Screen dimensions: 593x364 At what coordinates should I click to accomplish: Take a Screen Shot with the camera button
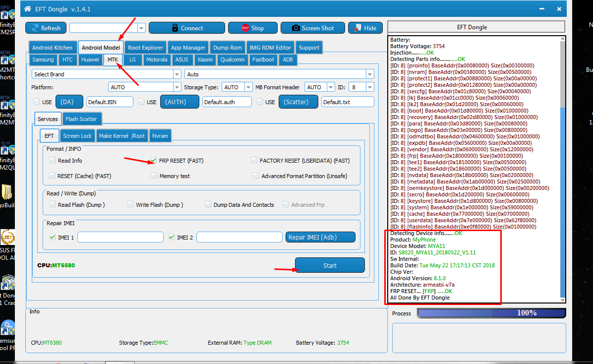pos(313,28)
